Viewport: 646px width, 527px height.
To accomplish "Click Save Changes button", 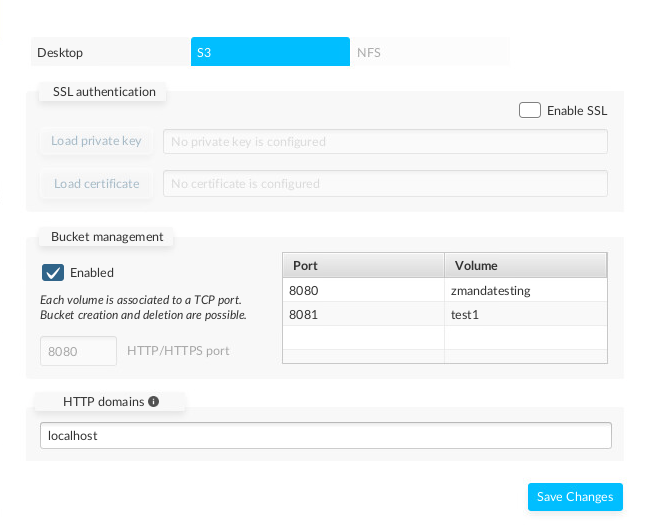I will point(575,497).
